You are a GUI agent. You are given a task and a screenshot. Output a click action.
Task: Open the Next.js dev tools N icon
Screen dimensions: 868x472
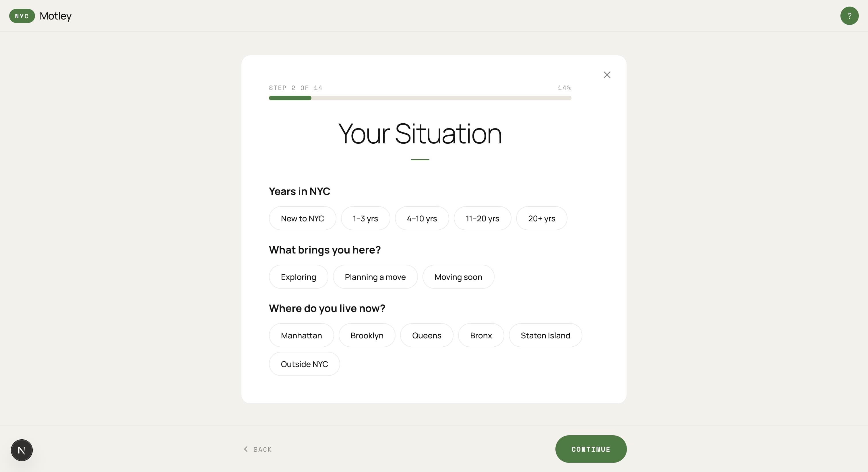click(22, 450)
